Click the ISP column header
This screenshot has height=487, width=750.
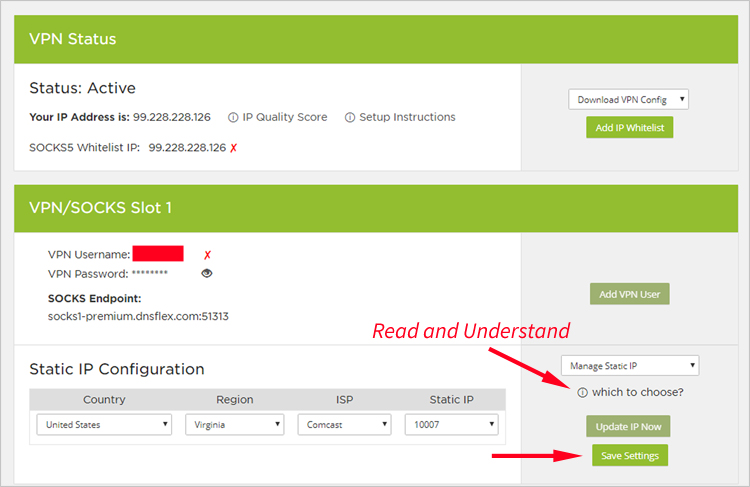[x=344, y=399]
